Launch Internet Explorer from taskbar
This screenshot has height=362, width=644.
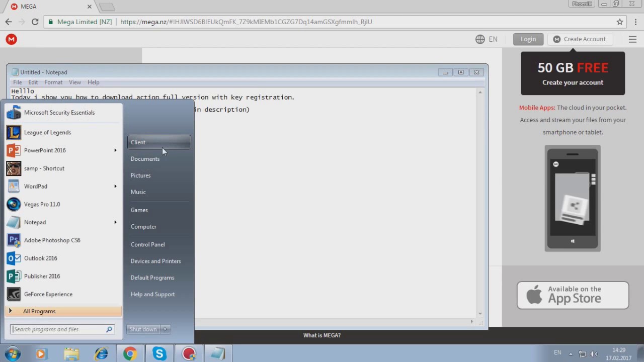click(x=101, y=354)
